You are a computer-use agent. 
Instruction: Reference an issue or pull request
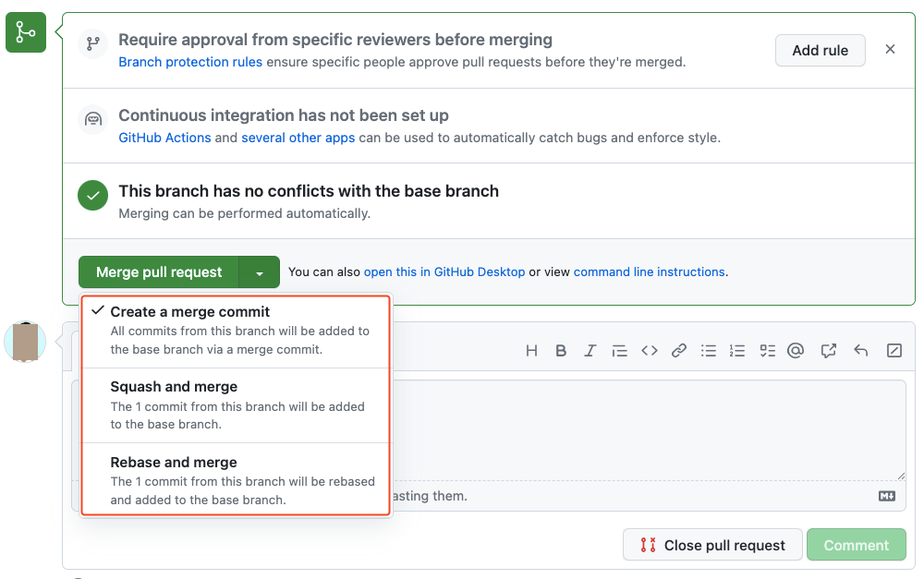[829, 351]
